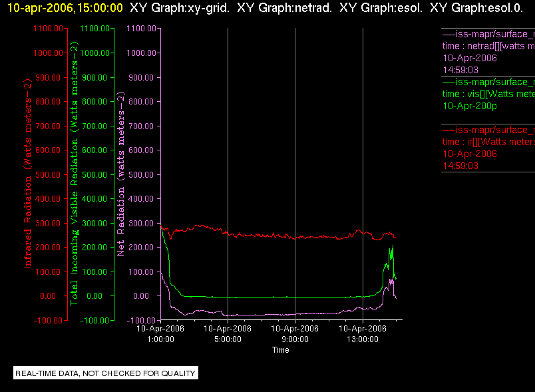The width and height of the screenshot is (535, 392).
Task: Click the XY Graph:esol.0 title label
Action: [x=476, y=8]
